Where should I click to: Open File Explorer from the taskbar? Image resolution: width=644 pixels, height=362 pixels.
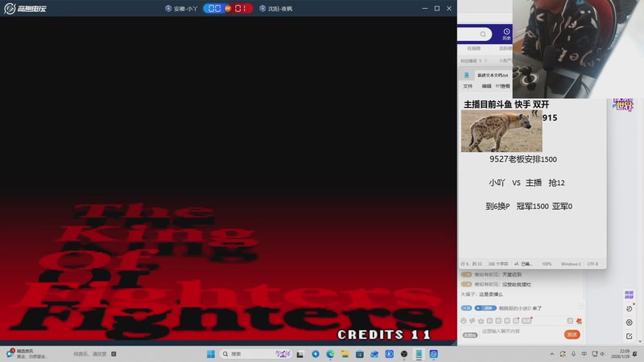[345, 354]
